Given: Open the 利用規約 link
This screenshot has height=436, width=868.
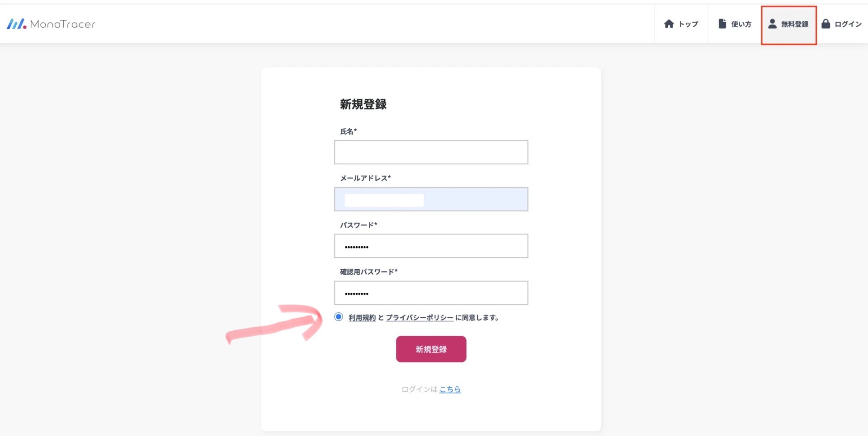Looking at the screenshot, I should pos(362,318).
